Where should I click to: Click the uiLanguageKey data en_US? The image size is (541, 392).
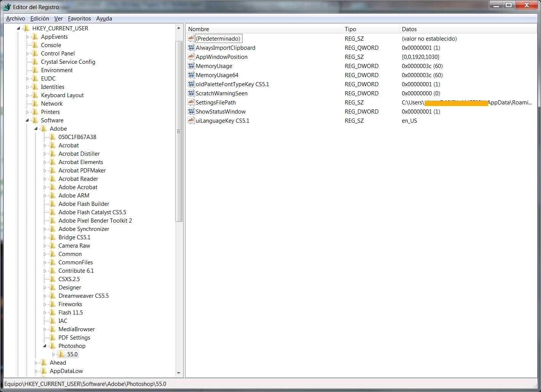click(x=409, y=121)
